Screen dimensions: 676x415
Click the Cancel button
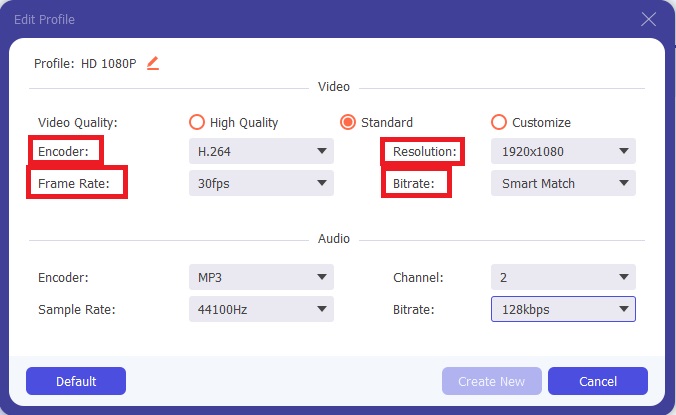tap(598, 381)
